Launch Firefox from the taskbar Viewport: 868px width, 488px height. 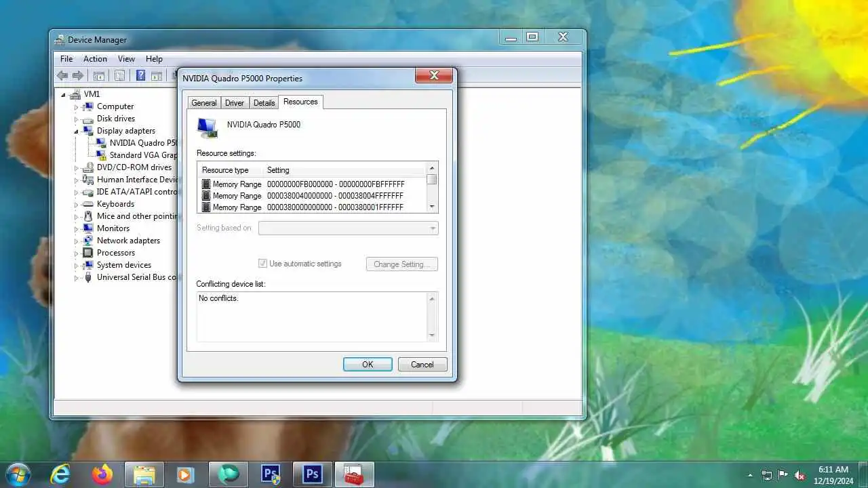102,474
